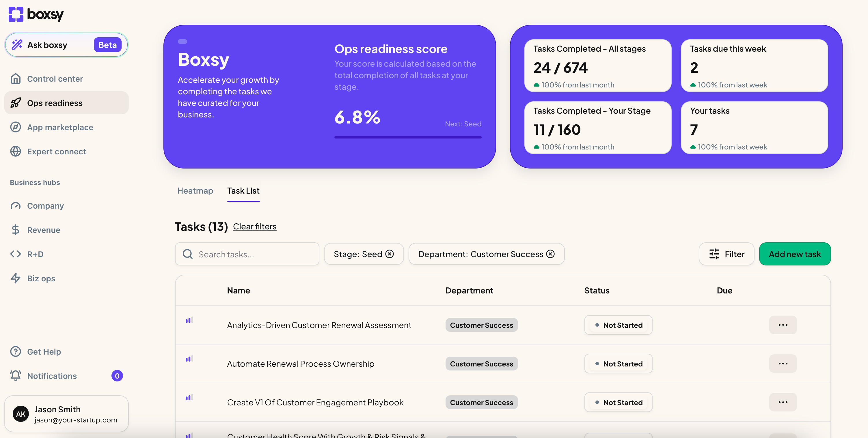Remove the Department: Customer Success filter

click(550, 254)
